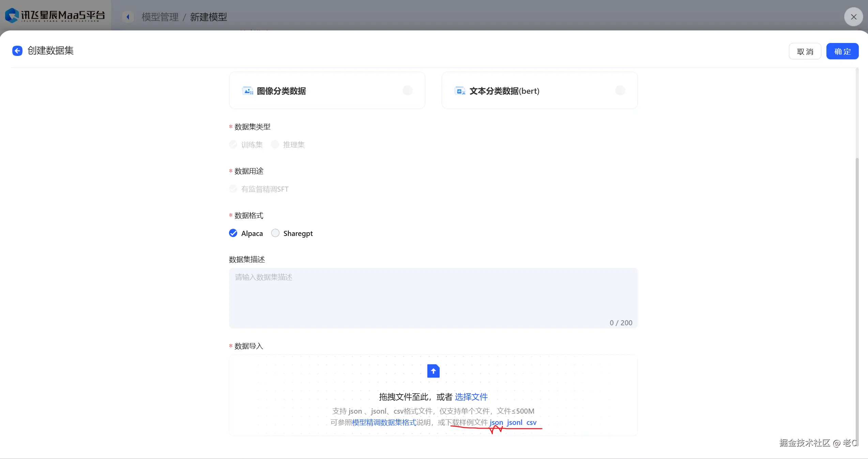Click 新建模型 in the breadcrumb
Viewport: 868px width, 459px height.
tap(208, 17)
